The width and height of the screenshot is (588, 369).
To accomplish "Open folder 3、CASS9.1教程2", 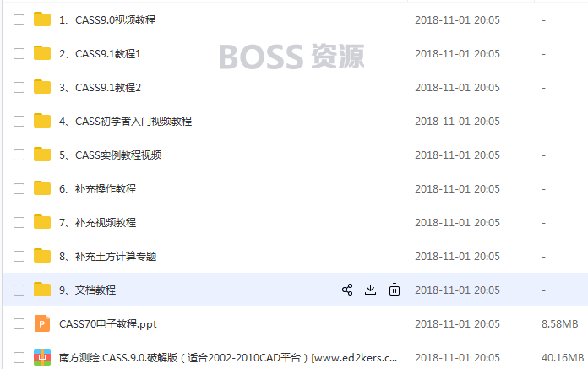I will (x=100, y=88).
